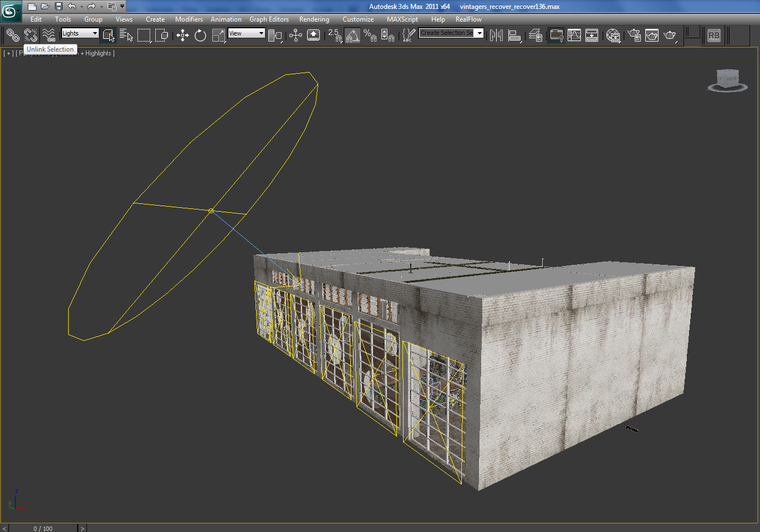Click the viewport [+] label menu
The height and width of the screenshot is (532, 760).
click(8, 53)
